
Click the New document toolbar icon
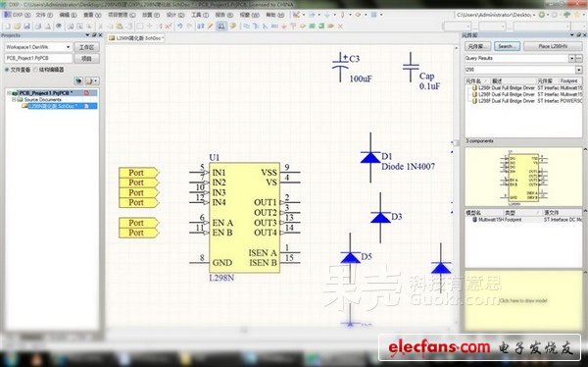pyautogui.click(x=8, y=26)
